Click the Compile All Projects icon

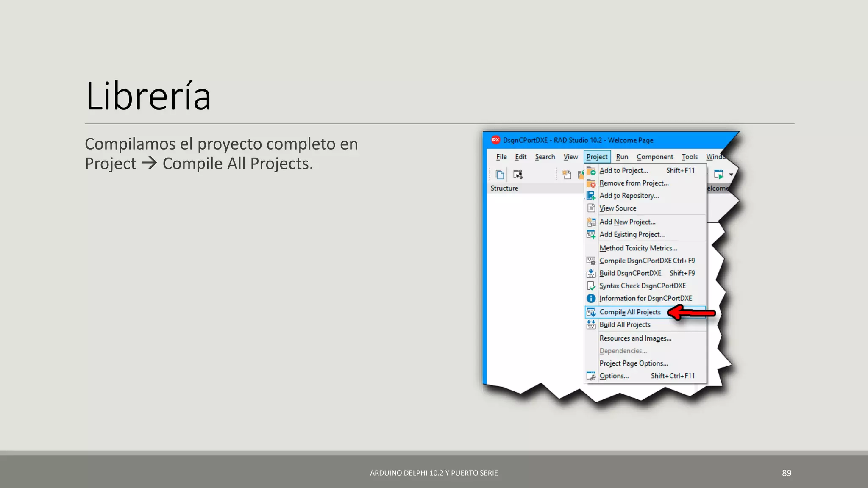point(591,312)
